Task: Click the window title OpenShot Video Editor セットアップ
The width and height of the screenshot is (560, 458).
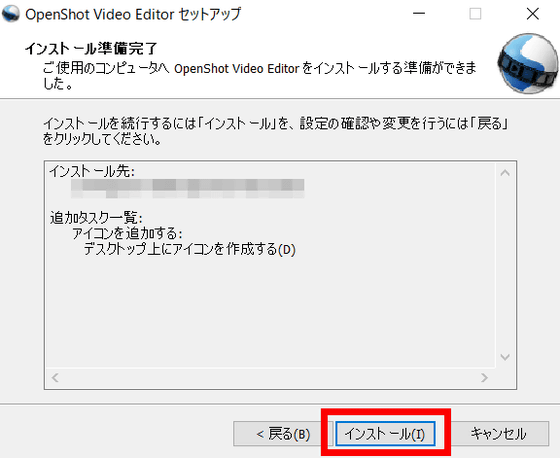Action: click(133, 14)
